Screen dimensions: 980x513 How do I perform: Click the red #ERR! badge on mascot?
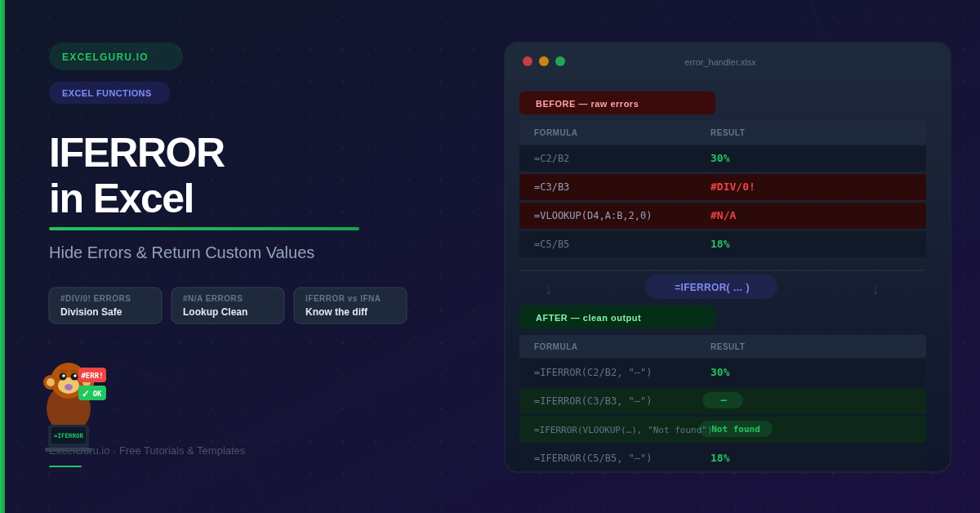point(92,375)
